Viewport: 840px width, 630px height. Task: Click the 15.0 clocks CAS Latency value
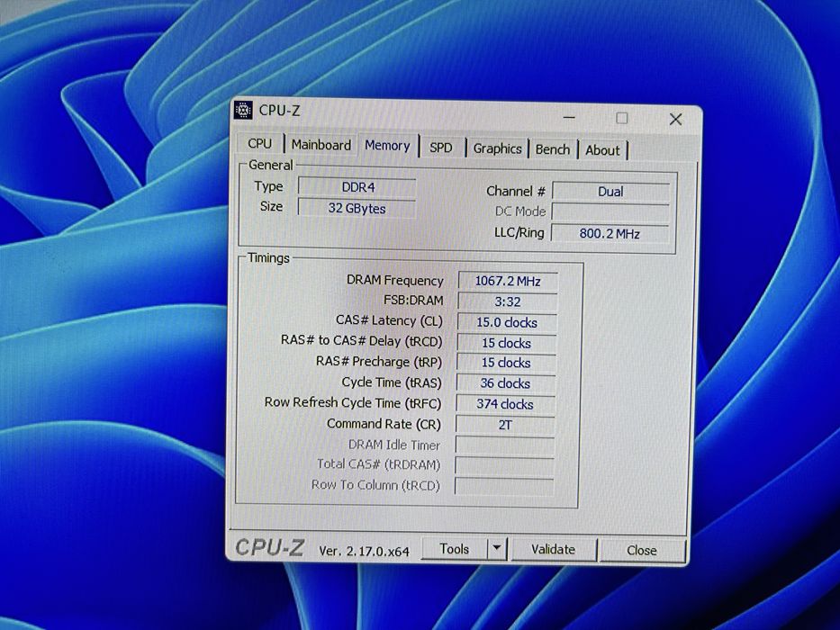pos(507,322)
